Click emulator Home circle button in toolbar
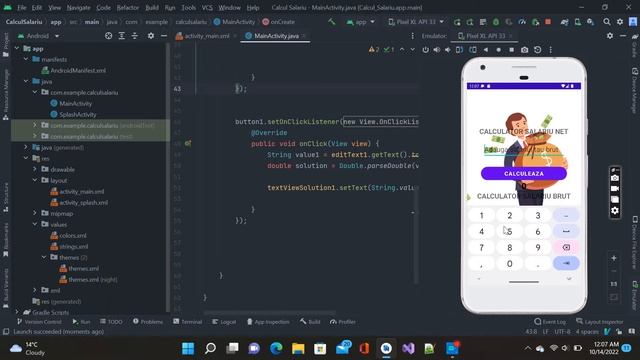The width and height of the screenshot is (640, 360). (498, 50)
